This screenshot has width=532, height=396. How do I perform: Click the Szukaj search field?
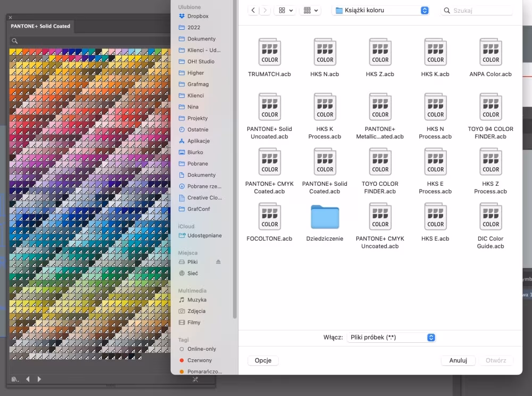click(x=476, y=11)
